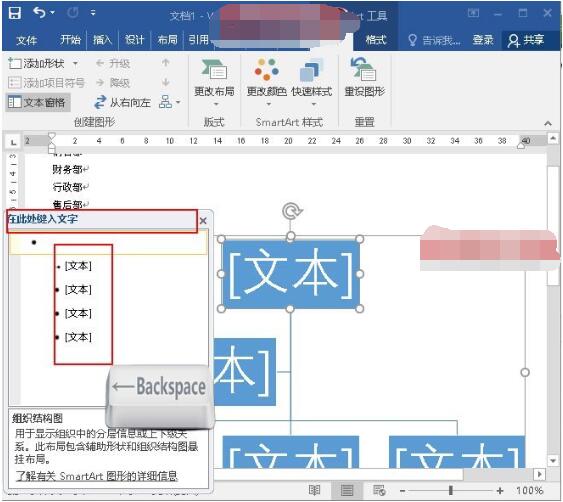The height and width of the screenshot is (502, 563).
Task: Click the 共享 share button
Action: 526,40
